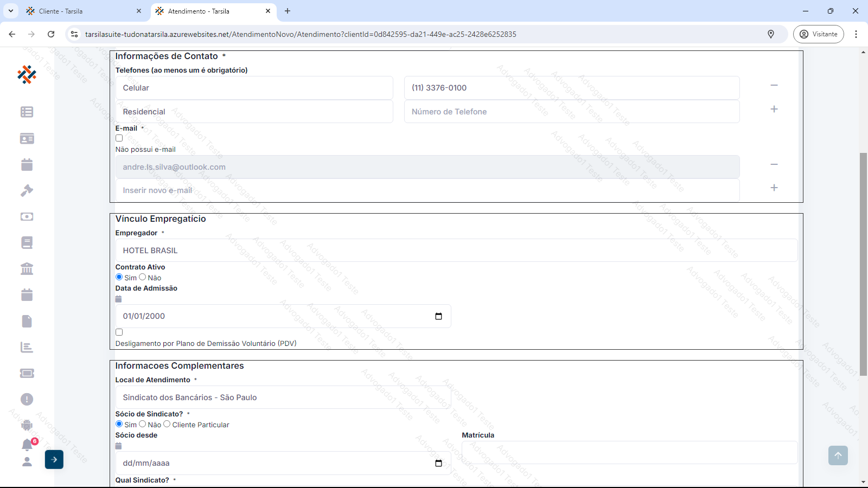Click the money bill sidebar icon
The image size is (868, 488).
[27, 216]
